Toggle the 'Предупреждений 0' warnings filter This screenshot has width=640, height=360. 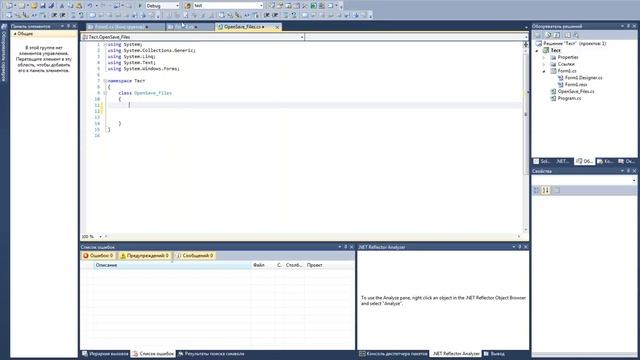coord(144,256)
